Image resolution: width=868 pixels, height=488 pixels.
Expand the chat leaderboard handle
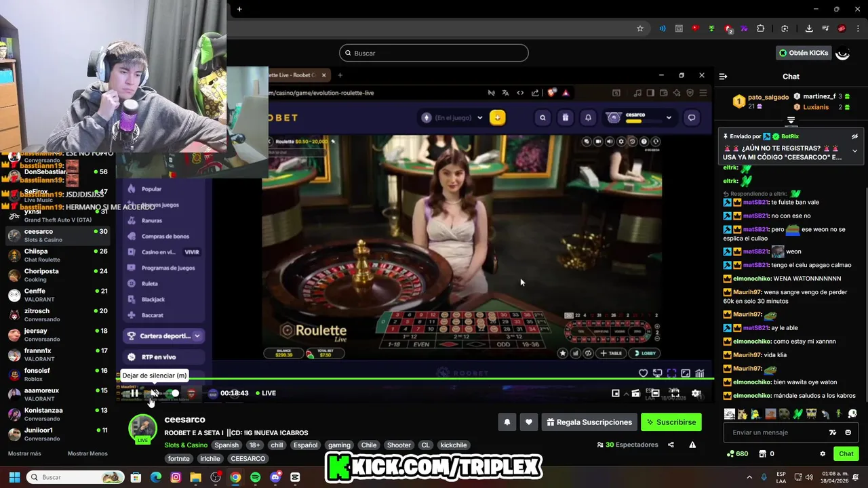(x=791, y=120)
